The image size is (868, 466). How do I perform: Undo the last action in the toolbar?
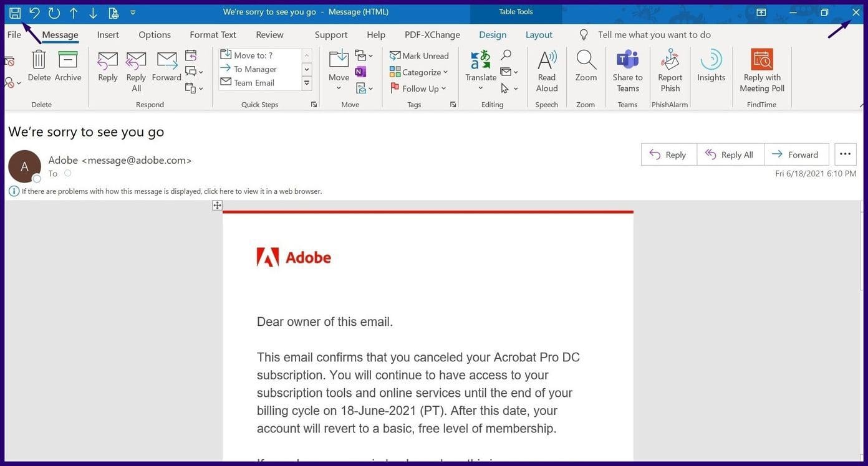click(x=34, y=12)
